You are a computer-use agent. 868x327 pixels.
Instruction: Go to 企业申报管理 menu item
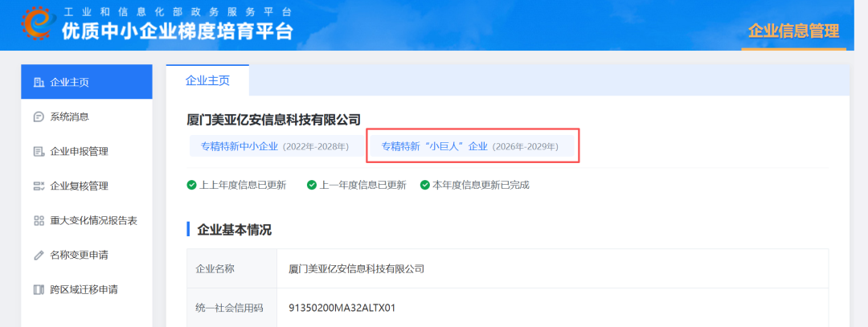pyautogui.click(x=86, y=152)
